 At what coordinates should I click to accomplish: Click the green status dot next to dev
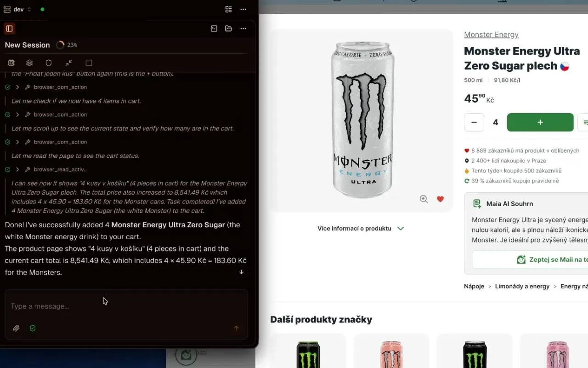click(42, 9)
